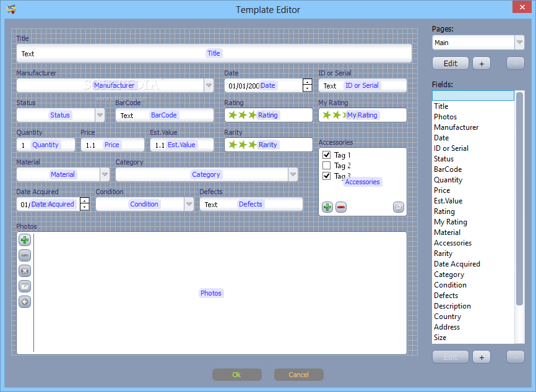Select Size in the Fields list
The image size is (536, 392).
coord(473,338)
